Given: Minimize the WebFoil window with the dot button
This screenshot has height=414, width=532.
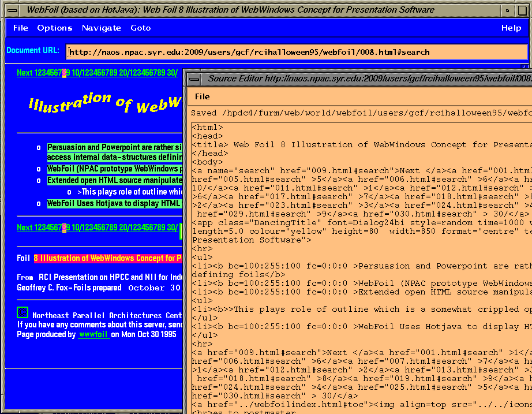Looking at the screenshot, I should pos(507,10).
